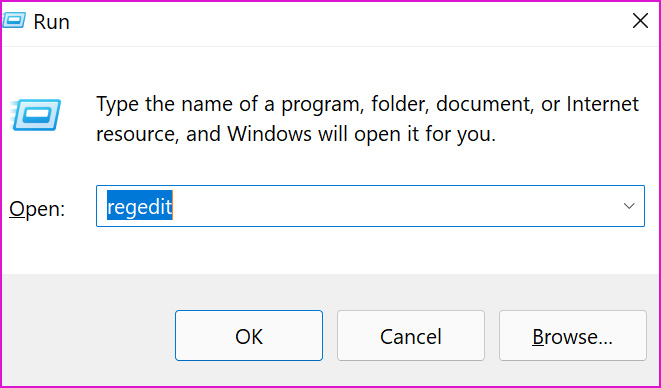Place cursor in empty part of Open field
This screenshot has height=388, width=661.
coord(392,206)
